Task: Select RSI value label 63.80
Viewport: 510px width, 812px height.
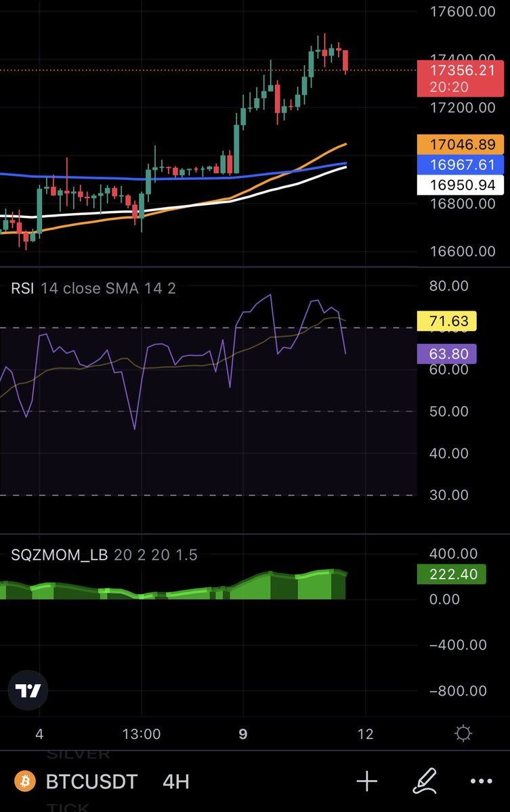Action: coord(447,353)
